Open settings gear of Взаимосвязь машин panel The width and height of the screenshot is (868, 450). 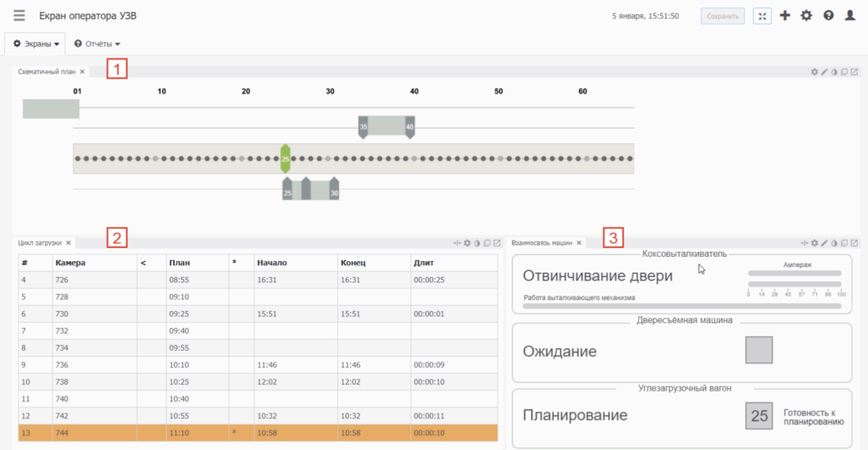point(815,243)
